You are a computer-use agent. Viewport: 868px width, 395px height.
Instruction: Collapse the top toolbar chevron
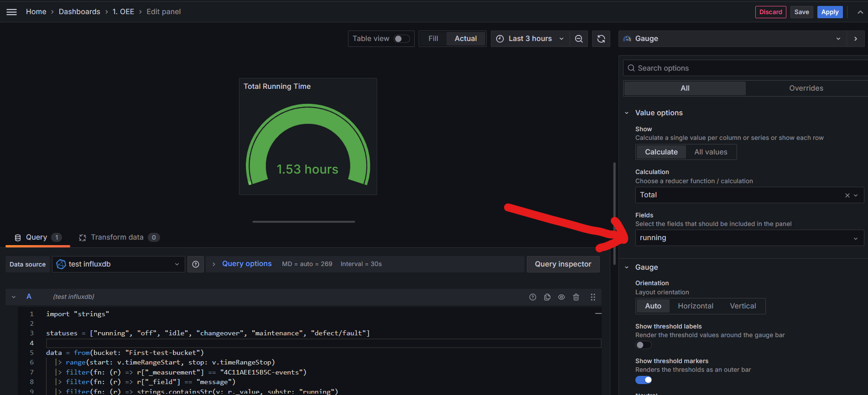(860, 12)
